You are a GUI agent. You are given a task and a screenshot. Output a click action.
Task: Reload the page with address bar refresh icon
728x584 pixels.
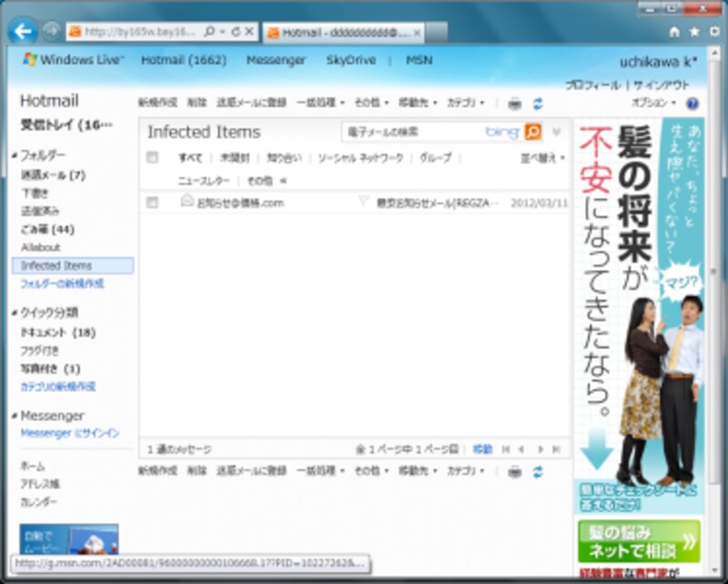coord(236,32)
